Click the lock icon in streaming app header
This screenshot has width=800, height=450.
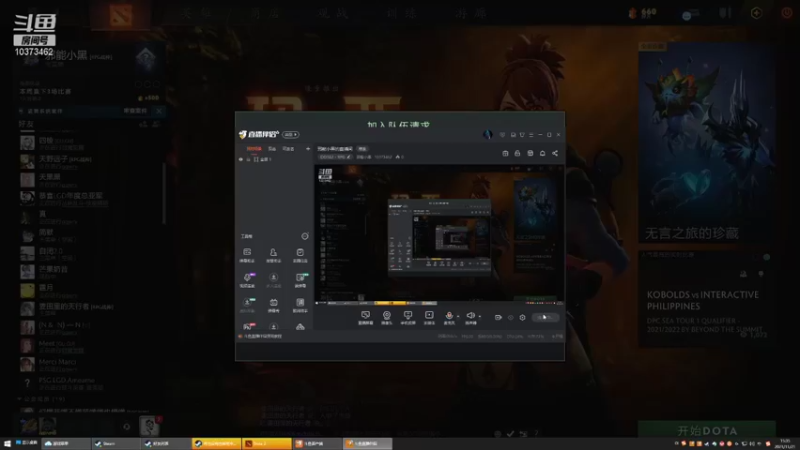[x=517, y=153]
